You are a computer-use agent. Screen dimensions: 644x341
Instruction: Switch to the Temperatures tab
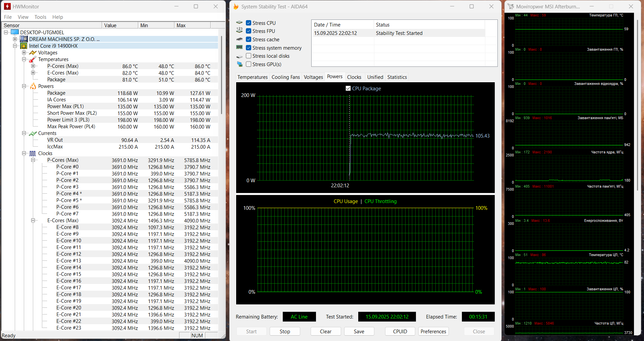(x=252, y=77)
